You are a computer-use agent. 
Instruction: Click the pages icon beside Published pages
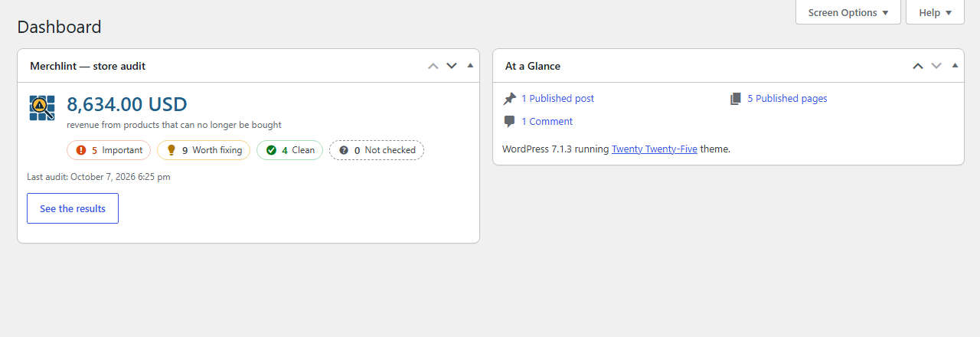pyautogui.click(x=736, y=99)
